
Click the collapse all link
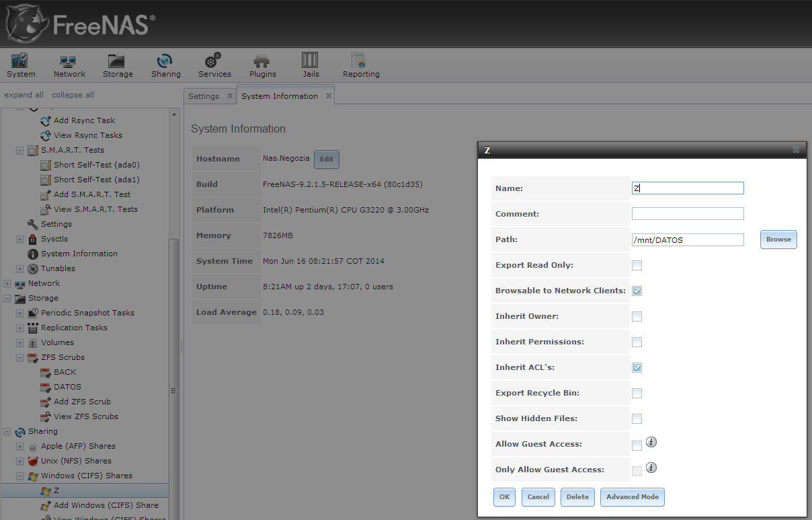coord(73,95)
